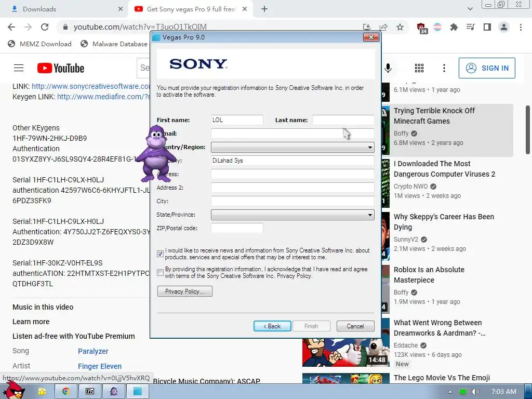Click the Back button in Vegas dialog
The width and height of the screenshot is (532, 399).
(272, 326)
